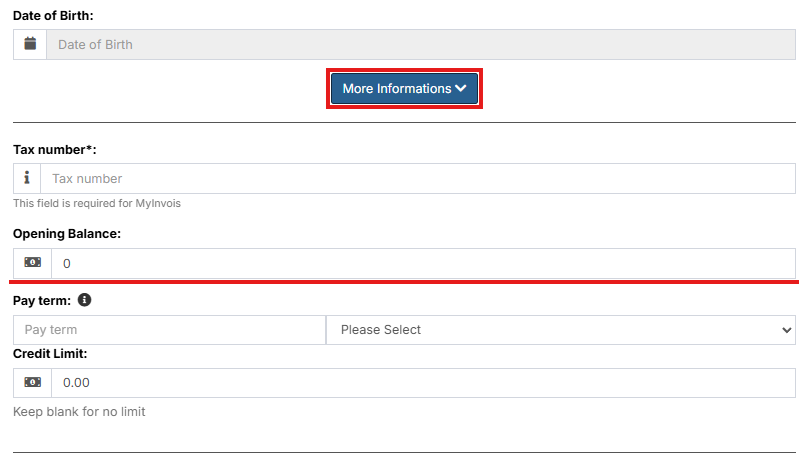This screenshot has width=808, height=456.
Task: Show the Pay term help tooltip icon
Action: pos(84,300)
